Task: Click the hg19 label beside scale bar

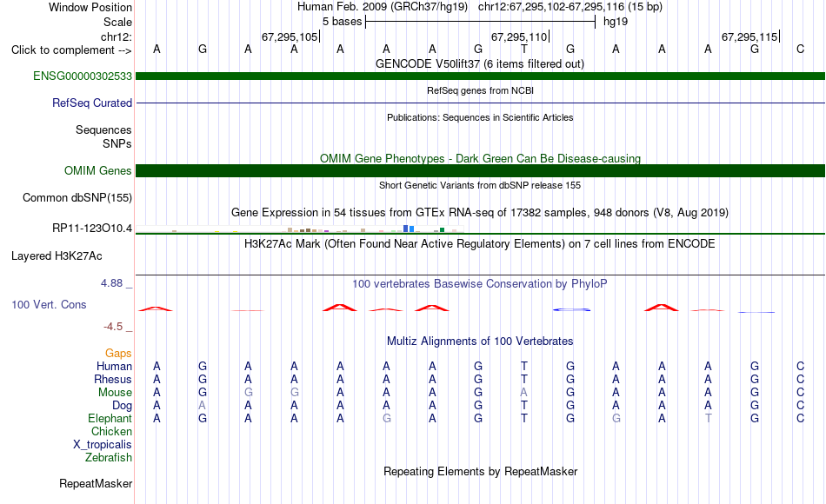Action: coord(616,22)
